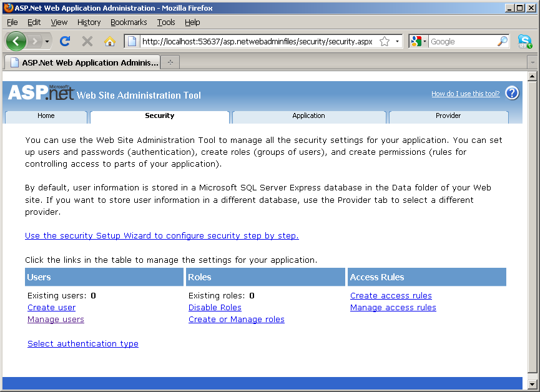Click the Create user link

51,308
